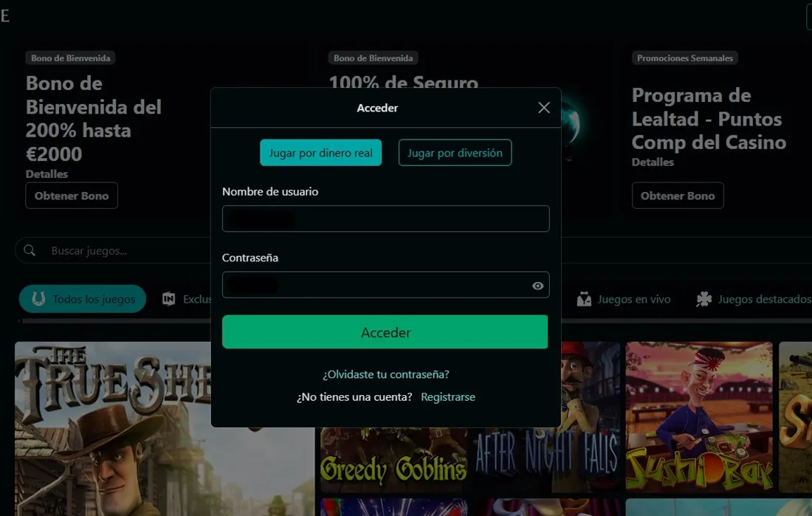
Task: Click the Exclusivos category icon
Action: (x=169, y=299)
